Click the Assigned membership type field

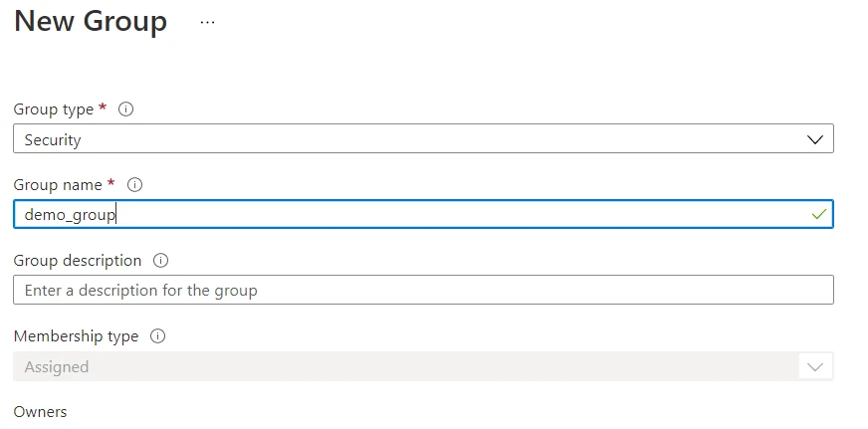click(x=398, y=367)
